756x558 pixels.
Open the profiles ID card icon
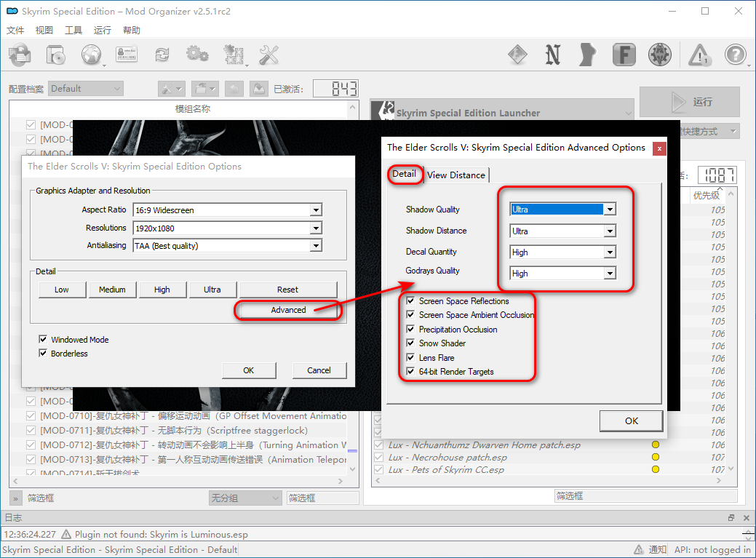pyautogui.click(x=127, y=55)
